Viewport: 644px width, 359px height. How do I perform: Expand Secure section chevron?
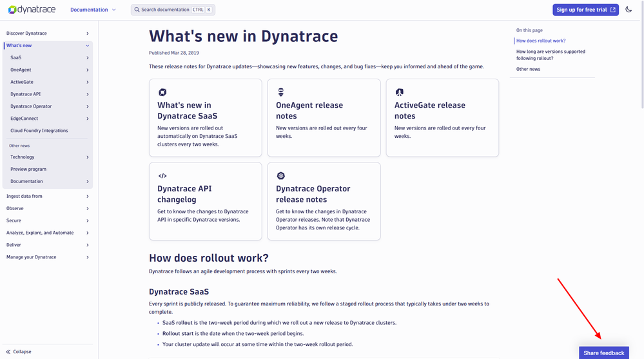point(88,220)
